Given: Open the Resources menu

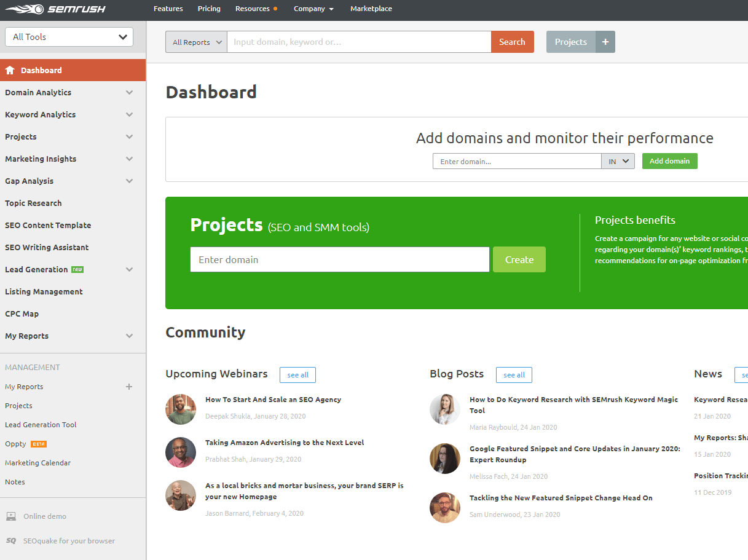Looking at the screenshot, I should 253,9.
